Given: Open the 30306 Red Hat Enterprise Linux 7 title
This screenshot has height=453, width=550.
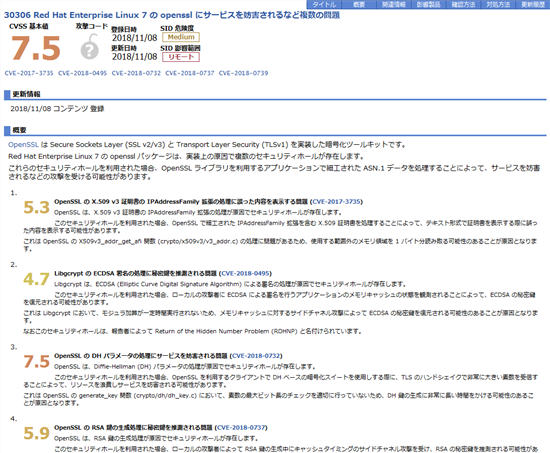Looking at the screenshot, I should (x=172, y=15).
